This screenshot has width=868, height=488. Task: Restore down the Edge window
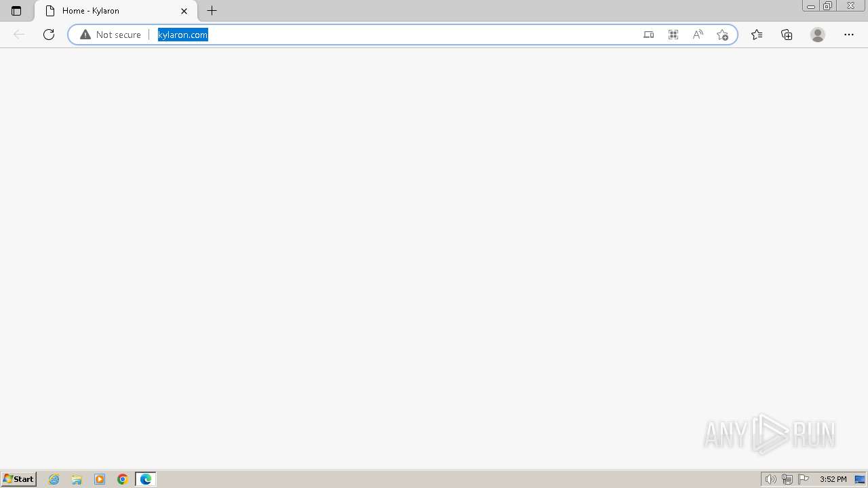tap(828, 5)
